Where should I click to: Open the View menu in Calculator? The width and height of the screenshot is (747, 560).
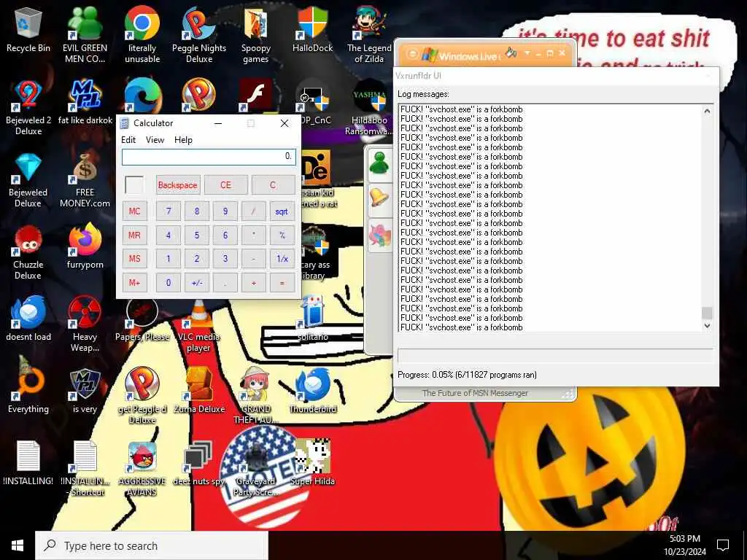[x=155, y=140]
